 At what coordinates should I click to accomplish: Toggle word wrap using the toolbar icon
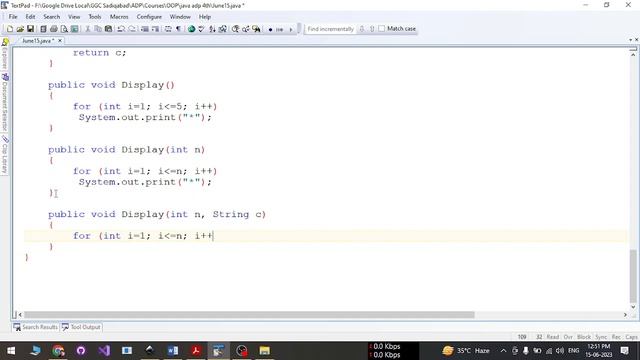tap(168, 29)
